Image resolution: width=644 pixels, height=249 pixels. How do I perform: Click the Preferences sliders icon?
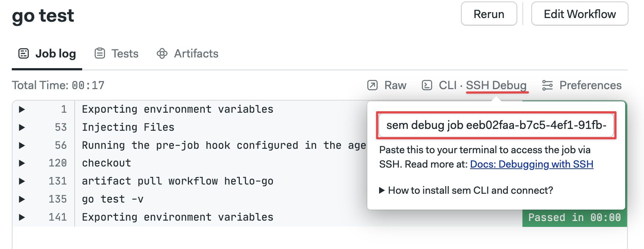[547, 85]
